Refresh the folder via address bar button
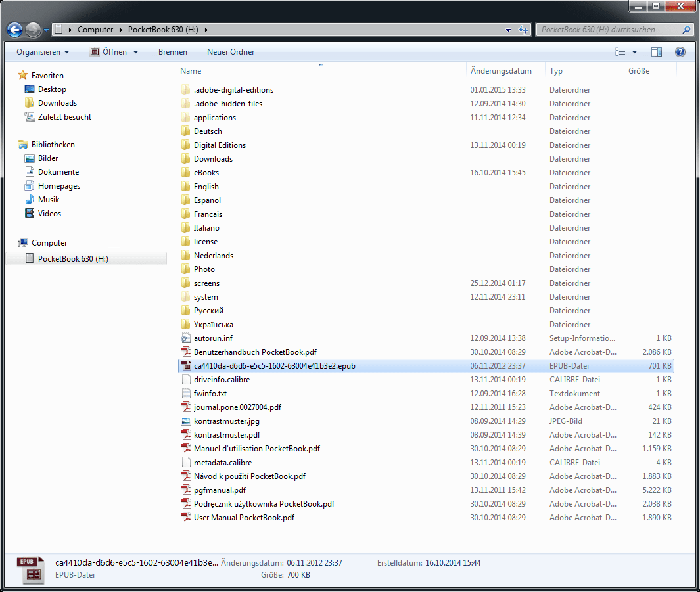 pos(523,30)
